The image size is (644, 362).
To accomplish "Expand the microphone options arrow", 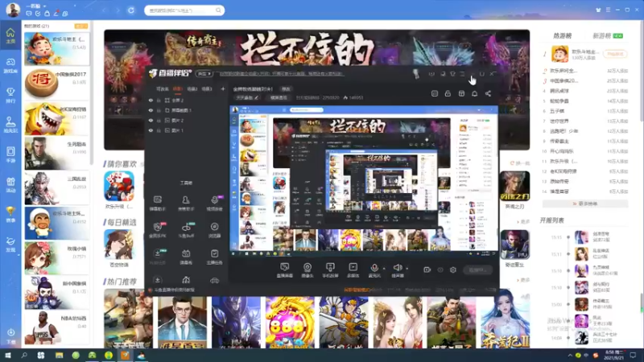I will point(384,269).
